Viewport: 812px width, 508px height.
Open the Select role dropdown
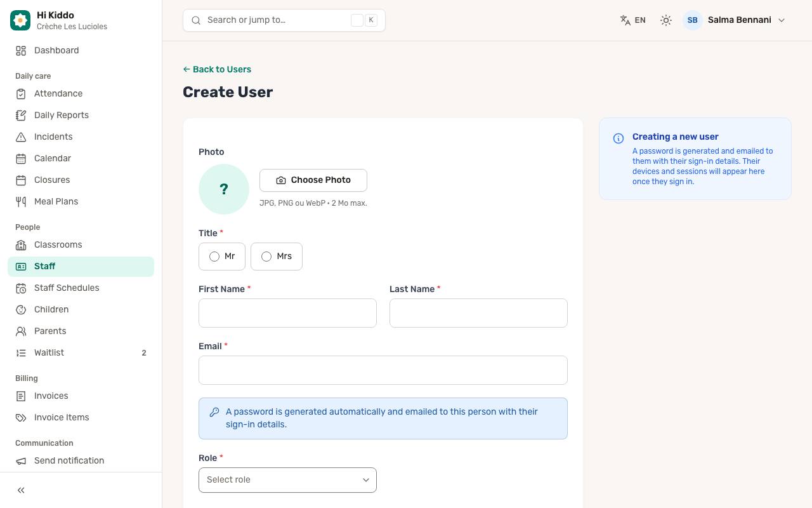point(287,480)
